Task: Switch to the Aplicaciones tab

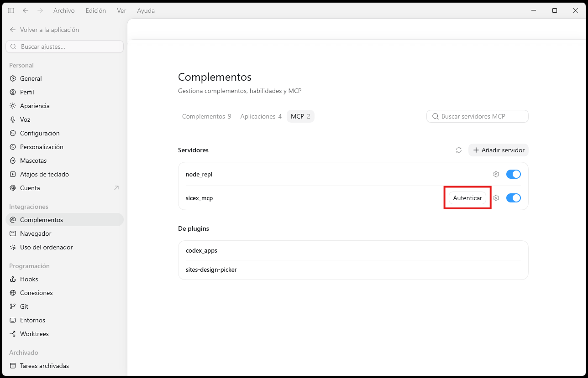Action: pyautogui.click(x=261, y=116)
